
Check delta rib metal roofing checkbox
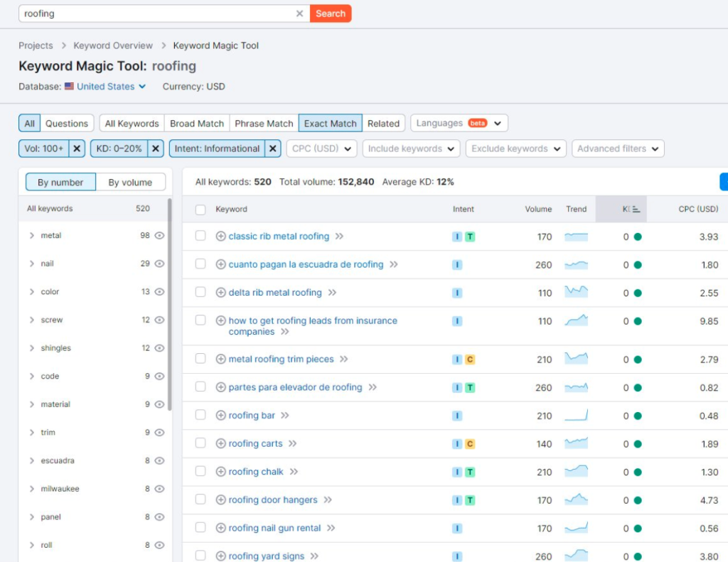click(200, 292)
